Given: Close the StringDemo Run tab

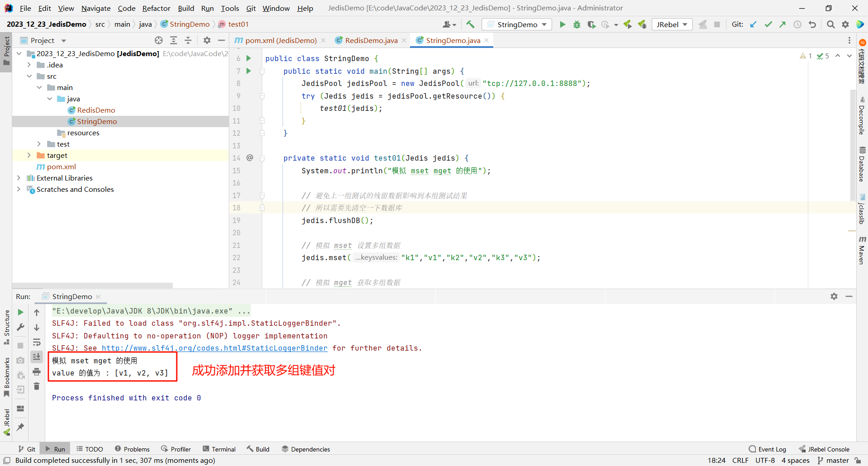Looking at the screenshot, I should (99, 297).
